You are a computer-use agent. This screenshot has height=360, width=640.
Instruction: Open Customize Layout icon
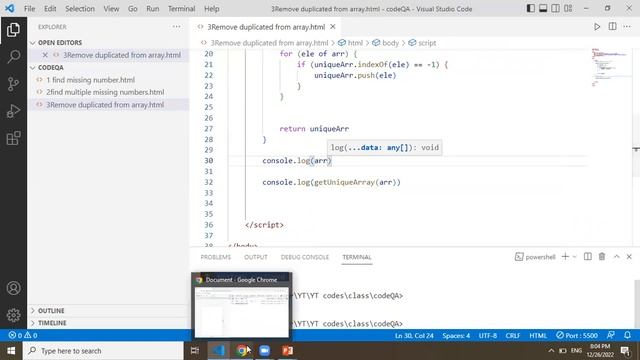[568, 8]
